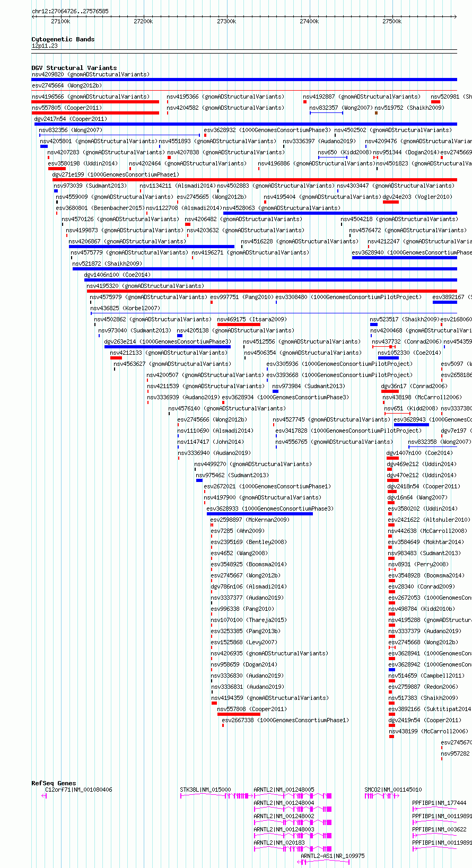The width and height of the screenshot is (472, 868).
Task: Select nsv523517 (Shaikh2009) variant
Action: click(374, 325)
